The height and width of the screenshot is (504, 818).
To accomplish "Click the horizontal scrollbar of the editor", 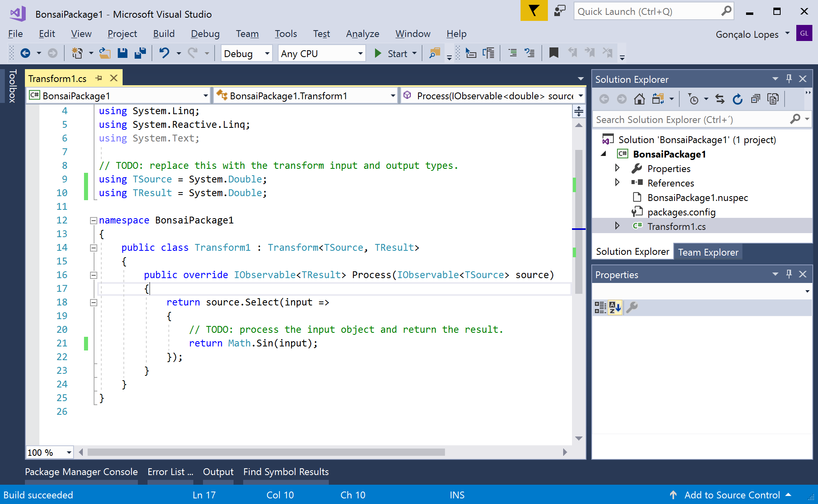I will [x=265, y=452].
